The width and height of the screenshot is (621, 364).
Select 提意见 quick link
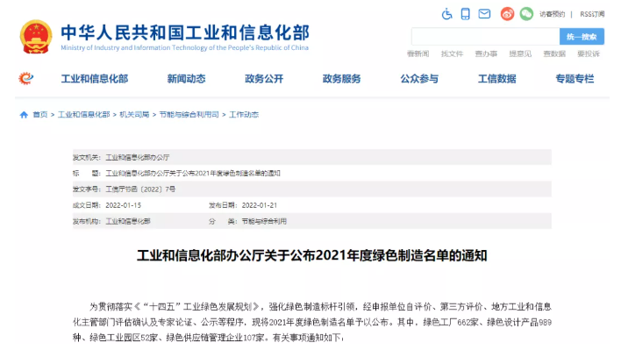[520, 54]
